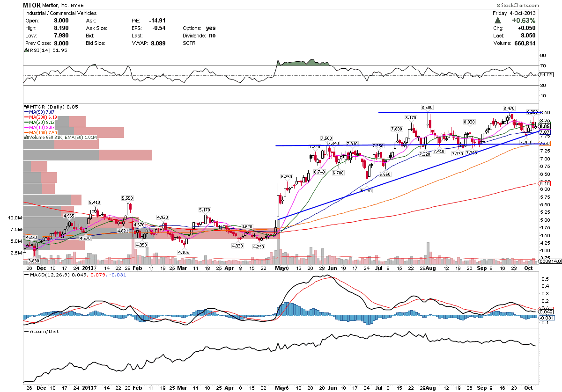Click the 5.170 price label
This screenshot has width=562, height=392.
click(x=205, y=210)
